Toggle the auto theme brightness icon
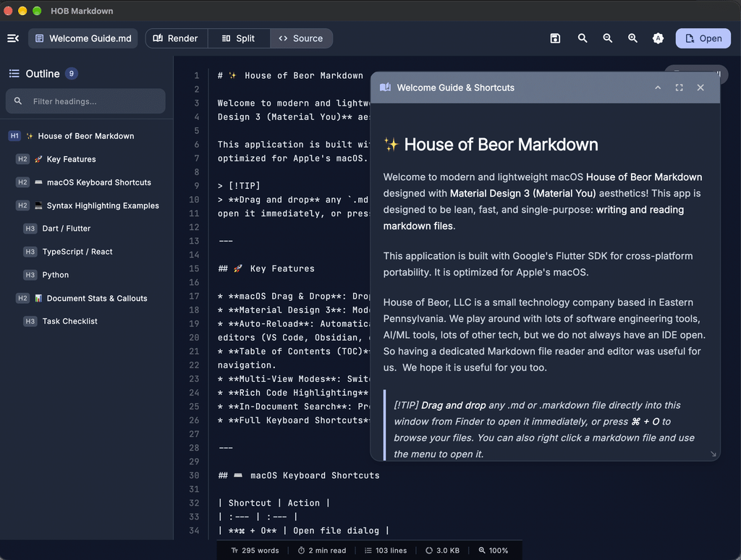The width and height of the screenshot is (741, 560). [658, 38]
